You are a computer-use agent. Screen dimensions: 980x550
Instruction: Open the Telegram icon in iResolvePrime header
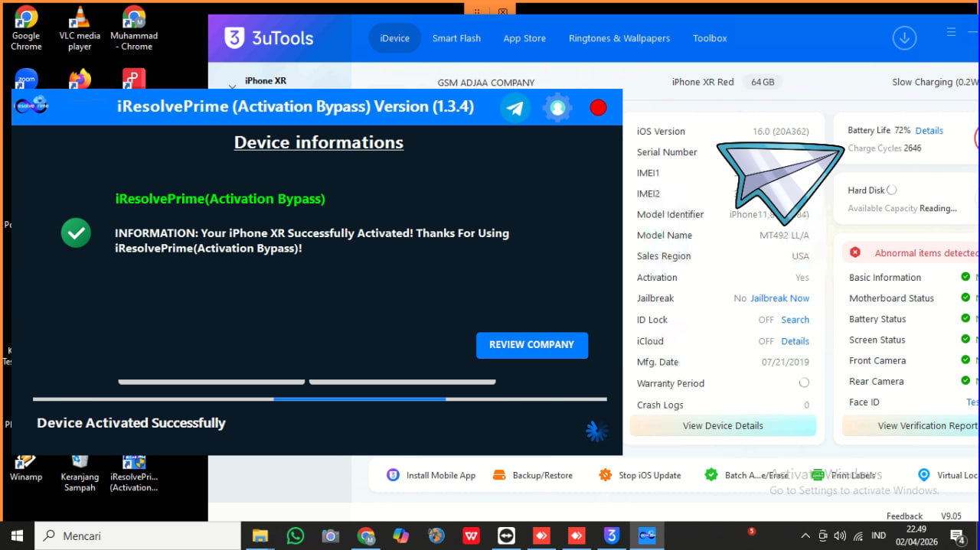[515, 108]
